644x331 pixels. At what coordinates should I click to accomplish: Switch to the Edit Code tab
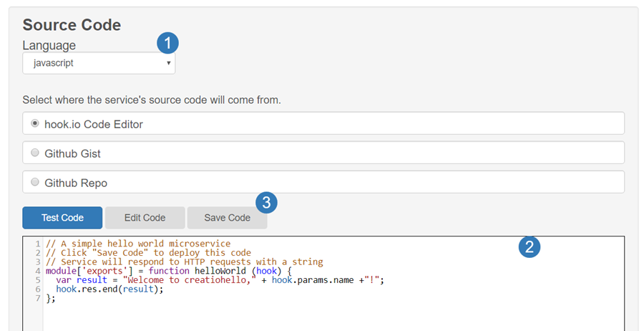(145, 218)
